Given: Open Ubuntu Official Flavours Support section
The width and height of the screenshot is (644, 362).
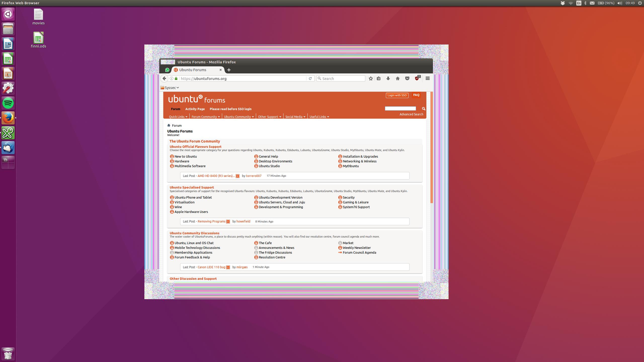Looking at the screenshot, I should (195, 147).
